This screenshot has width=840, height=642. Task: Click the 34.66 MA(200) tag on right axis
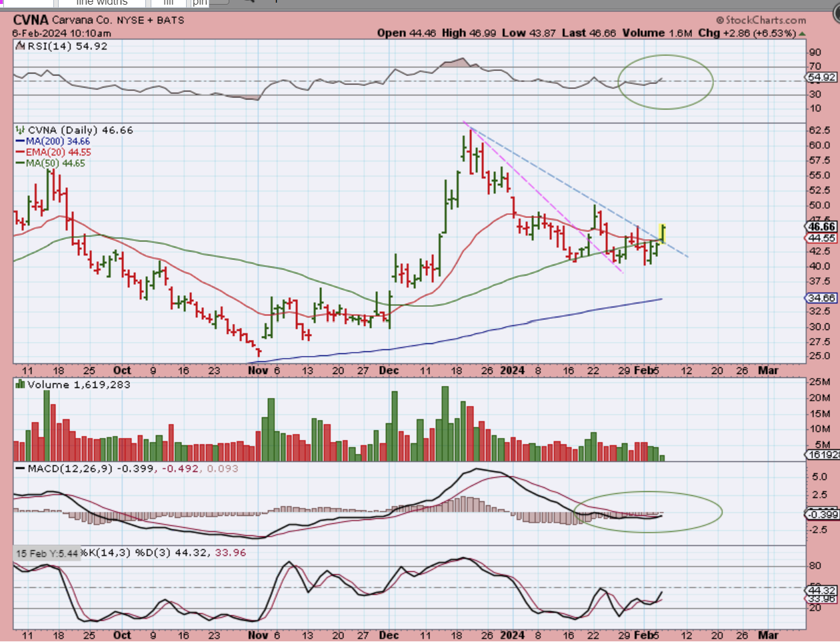822,298
